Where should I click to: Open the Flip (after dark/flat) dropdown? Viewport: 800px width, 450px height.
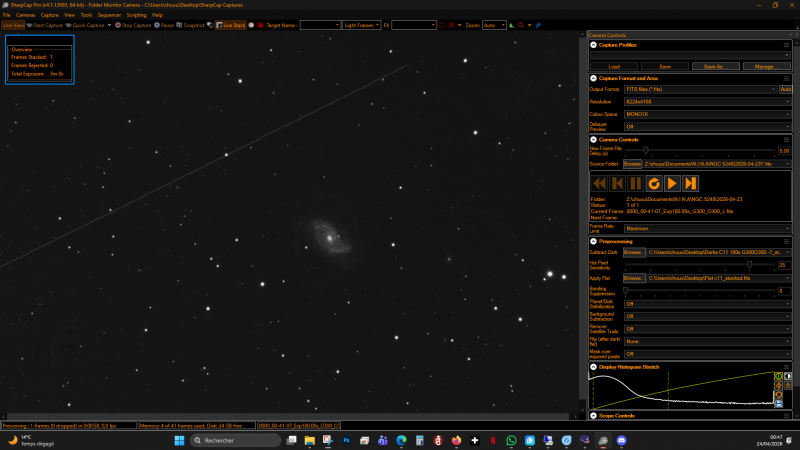708,341
